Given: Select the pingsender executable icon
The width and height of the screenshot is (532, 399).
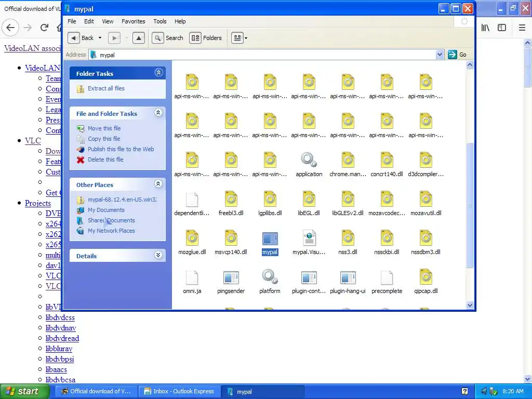Looking at the screenshot, I should [x=231, y=277].
